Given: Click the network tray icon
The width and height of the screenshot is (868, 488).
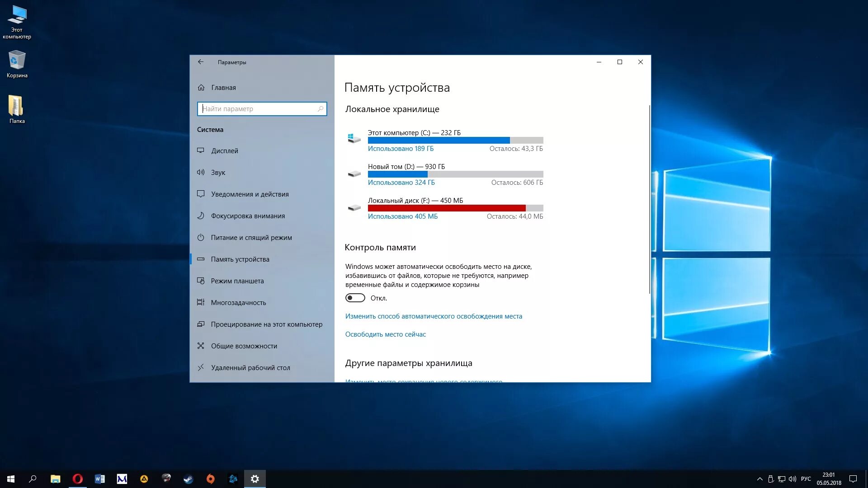Looking at the screenshot, I should coord(782,479).
